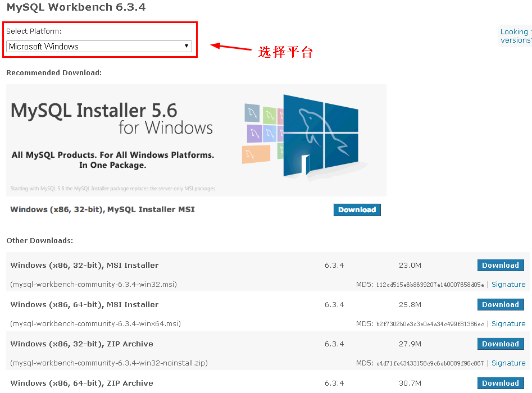Click the 'Other Downloads:' label
Image resolution: width=532 pixels, height=393 pixels.
[x=40, y=240]
